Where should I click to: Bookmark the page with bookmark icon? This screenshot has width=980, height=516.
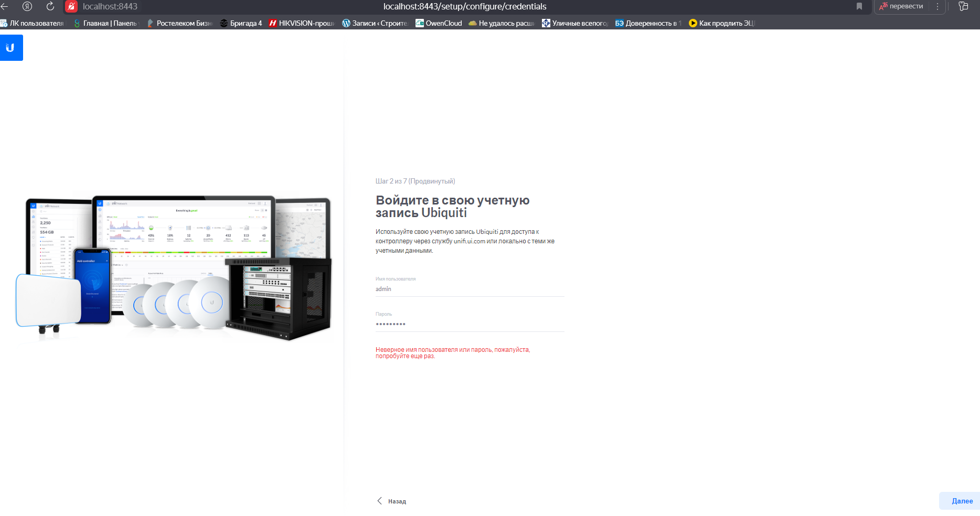(859, 6)
